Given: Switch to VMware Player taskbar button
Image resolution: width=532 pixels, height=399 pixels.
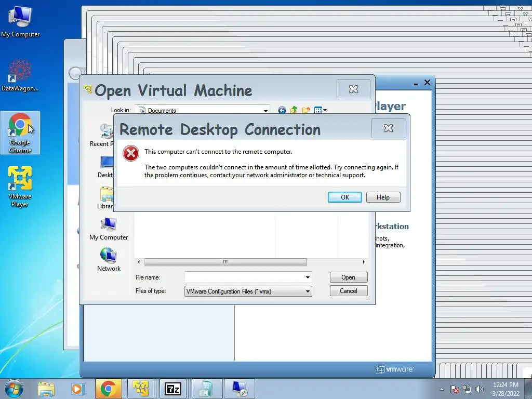Looking at the screenshot, I should 140,389.
